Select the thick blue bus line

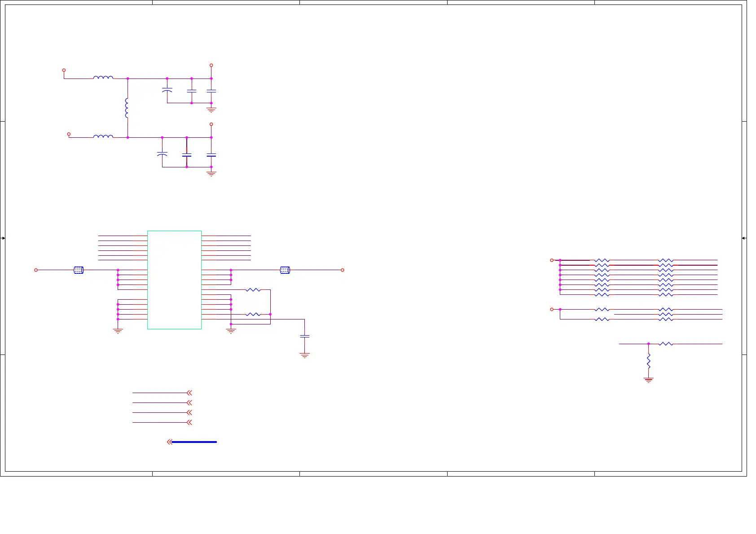(x=194, y=442)
